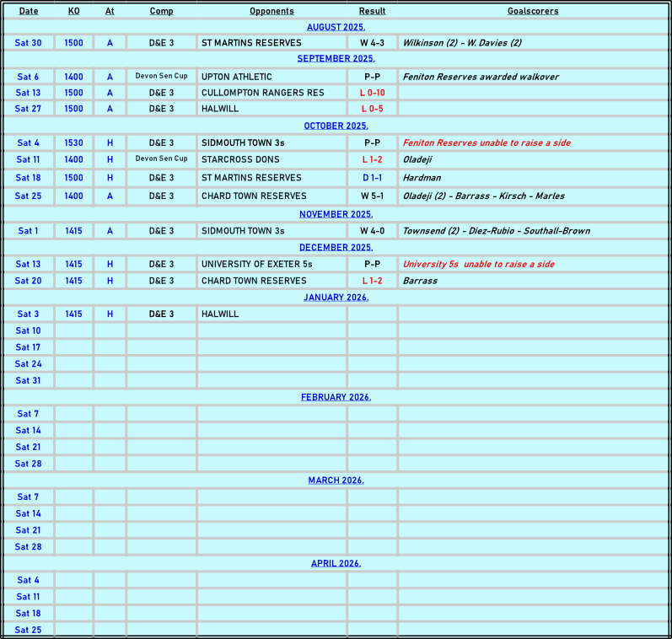Click the Result column header
672x639 pixels.
coord(372,11)
